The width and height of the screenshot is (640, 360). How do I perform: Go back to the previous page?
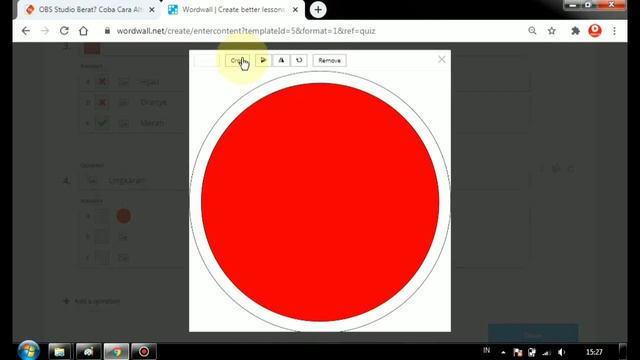[26, 31]
